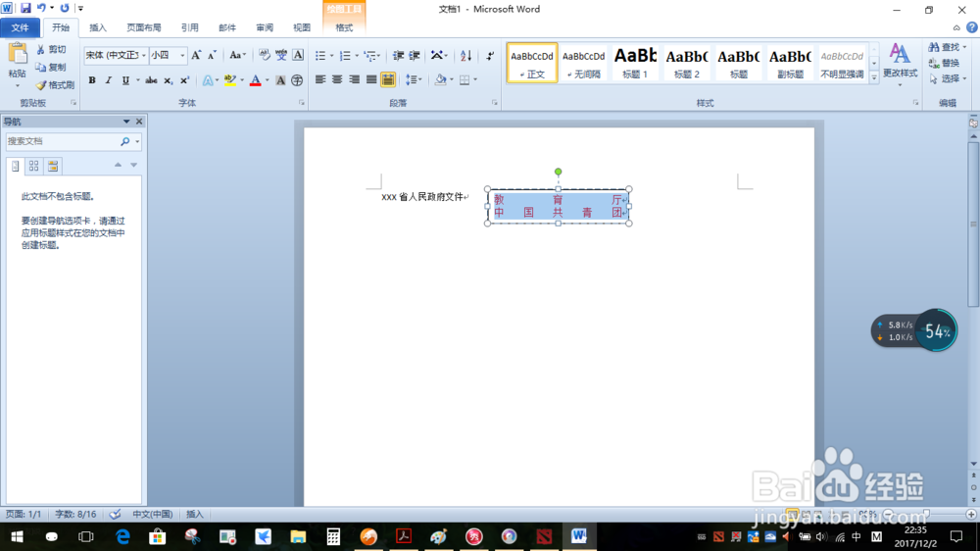This screenshot has height=551, width=980.
Task: Justify the text
Action: [x=371, y=79]
